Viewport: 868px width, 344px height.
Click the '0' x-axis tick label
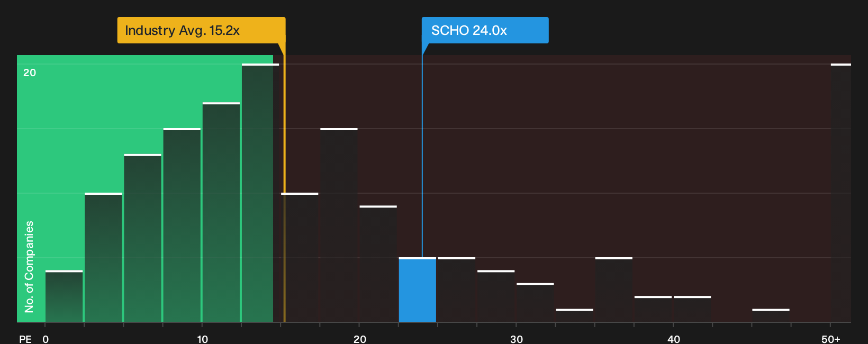pos(46,339)
